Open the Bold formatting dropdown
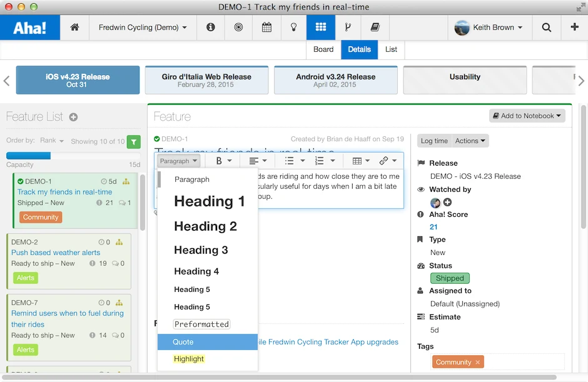Viewport: 588px width, 382px height. point(224,161)
